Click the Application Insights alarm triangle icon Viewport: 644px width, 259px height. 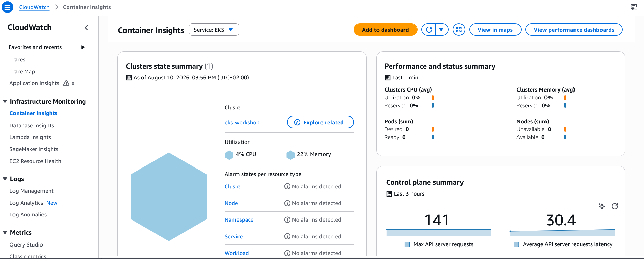tap(66, 83)
